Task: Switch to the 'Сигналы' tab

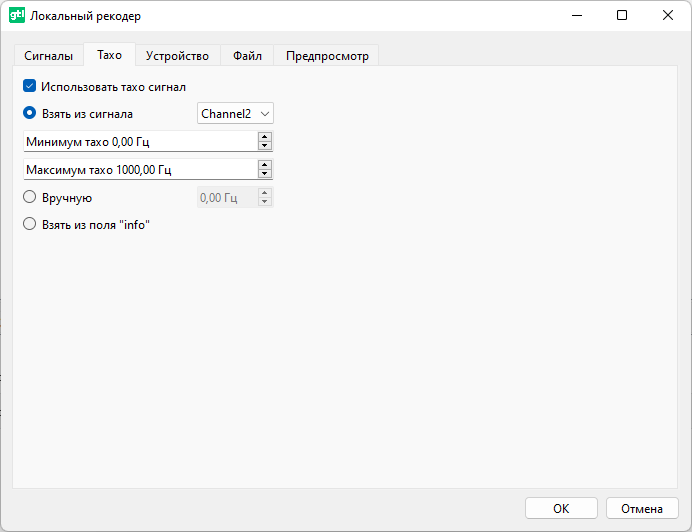Action: click(x=48, y=56)
